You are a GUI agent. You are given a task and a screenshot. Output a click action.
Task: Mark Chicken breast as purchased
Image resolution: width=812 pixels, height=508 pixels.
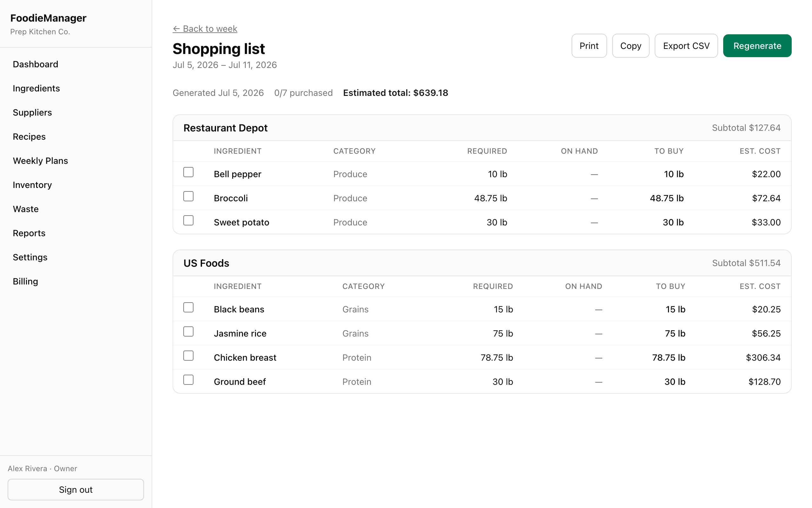[x=188, y=356]
